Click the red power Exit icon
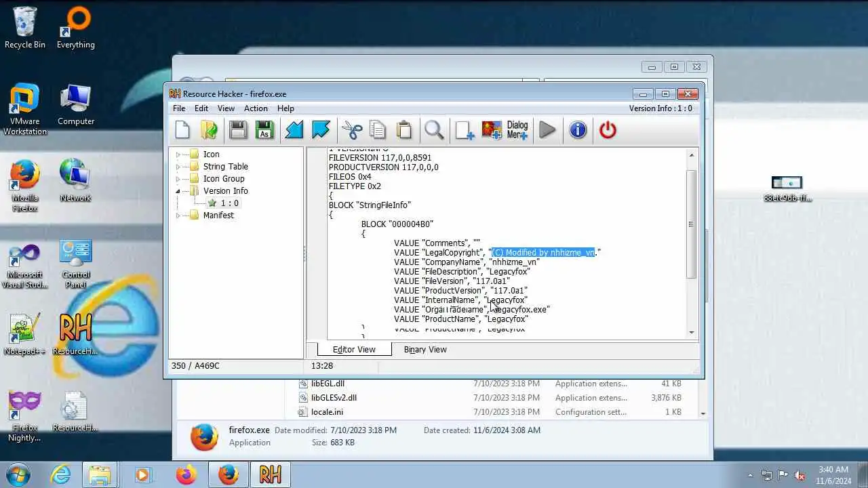 point(608,130)
